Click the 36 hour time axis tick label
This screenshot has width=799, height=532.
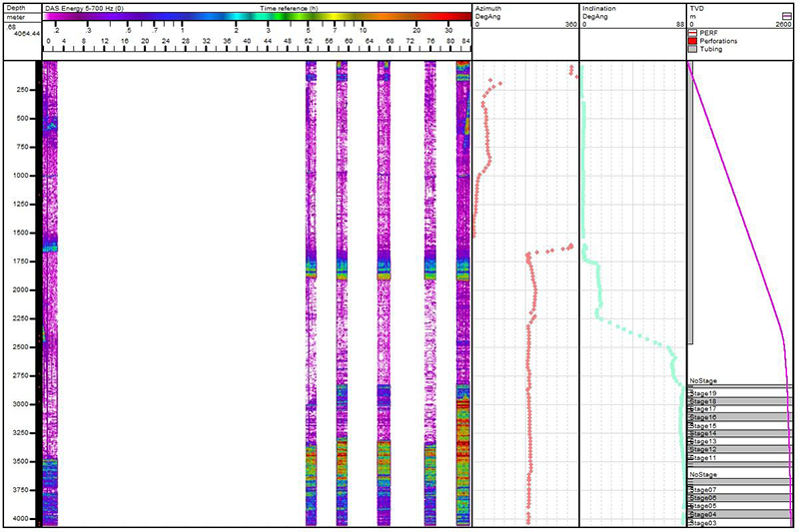coord(227,41)
